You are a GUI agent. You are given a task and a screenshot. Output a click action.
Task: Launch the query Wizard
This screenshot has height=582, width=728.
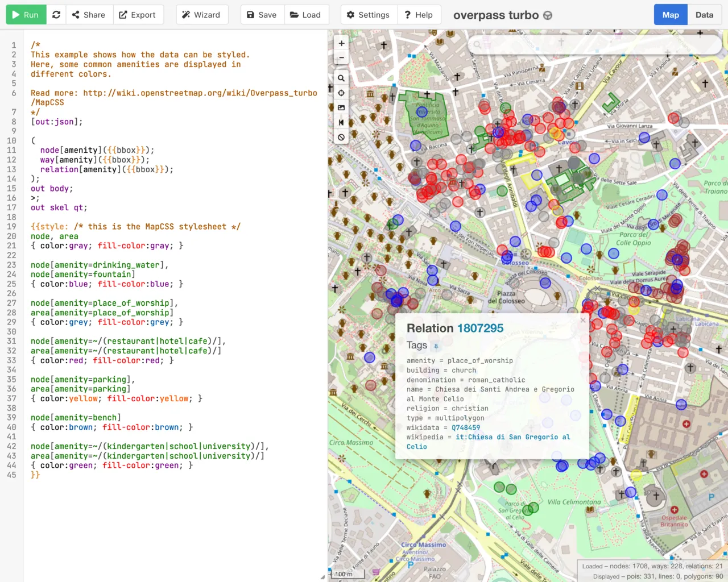[x=202, y=15]
